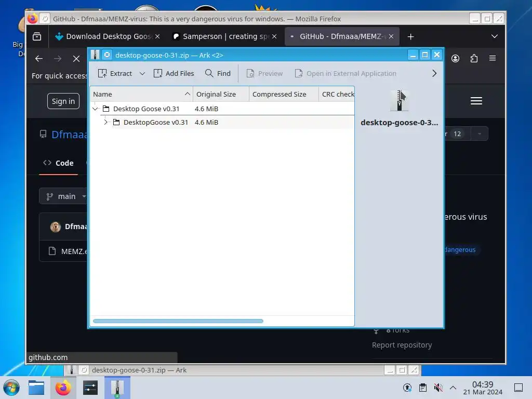Open the Windows-style Start menu
This screenshot has height=399, width=532.
coord(11,388)
